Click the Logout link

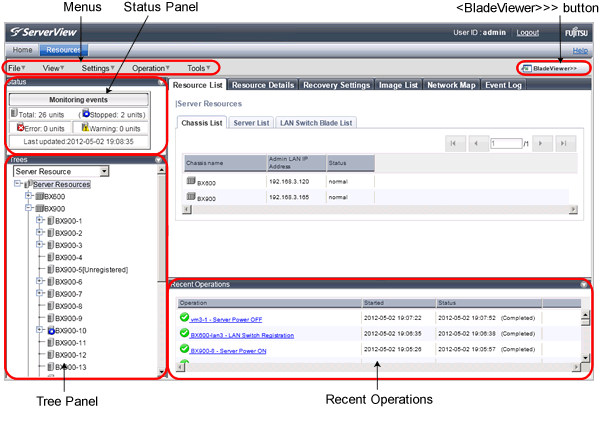click(x=527, y=33)
